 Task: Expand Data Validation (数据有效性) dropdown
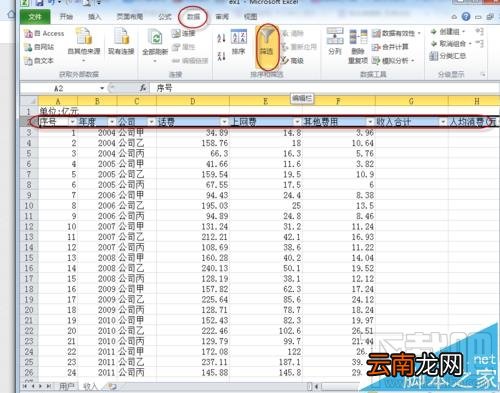tap(419, 33)
